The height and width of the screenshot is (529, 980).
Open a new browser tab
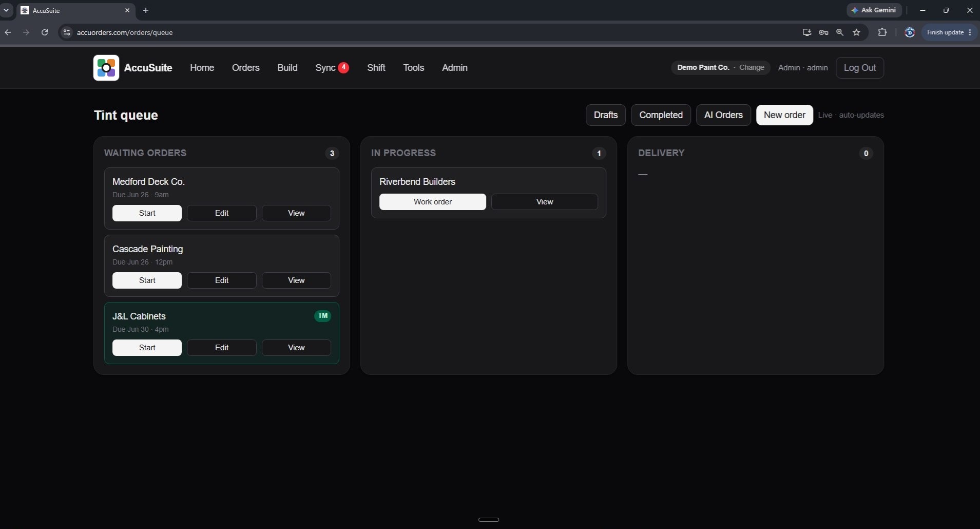[146, 10]
